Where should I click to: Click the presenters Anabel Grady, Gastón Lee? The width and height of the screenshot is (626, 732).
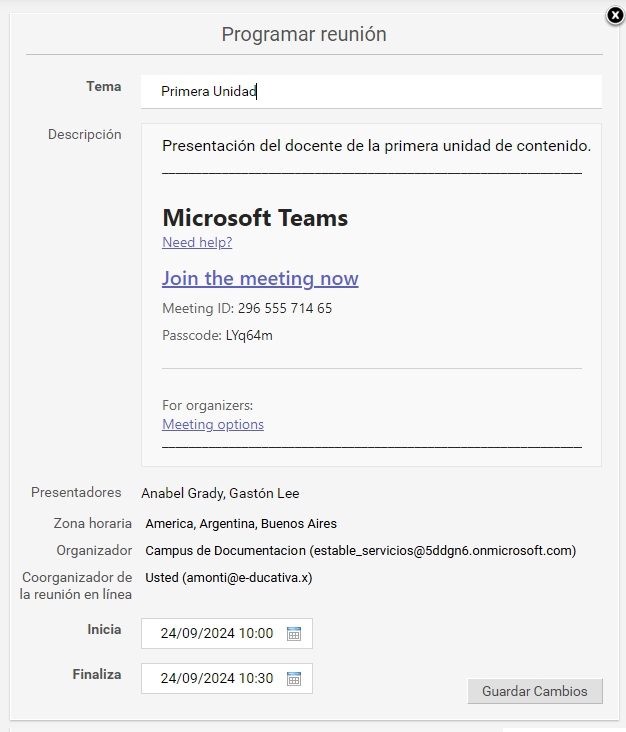220,493
